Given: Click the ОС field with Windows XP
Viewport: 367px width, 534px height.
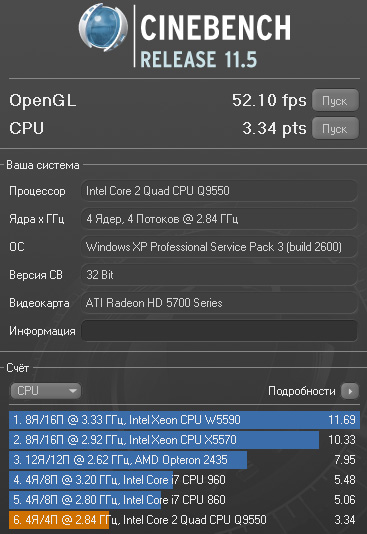Looking at the screenshot, I should tap(219, 247).
